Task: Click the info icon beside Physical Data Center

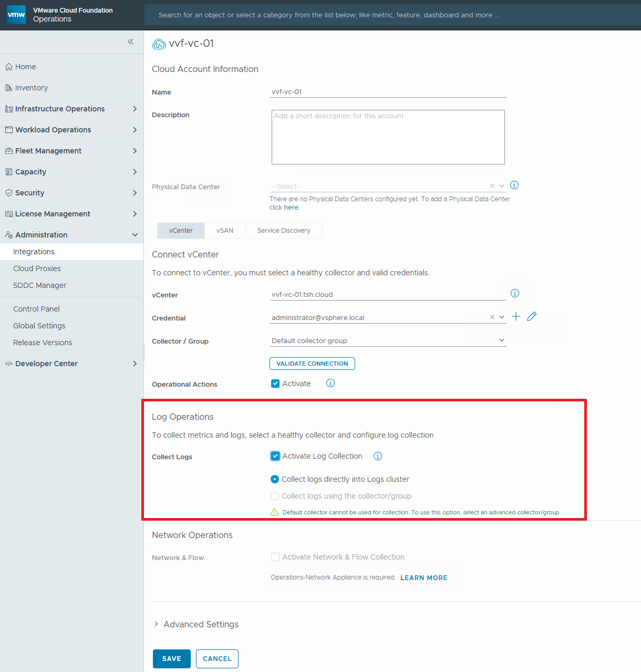Action: click(x=514, y=185)
